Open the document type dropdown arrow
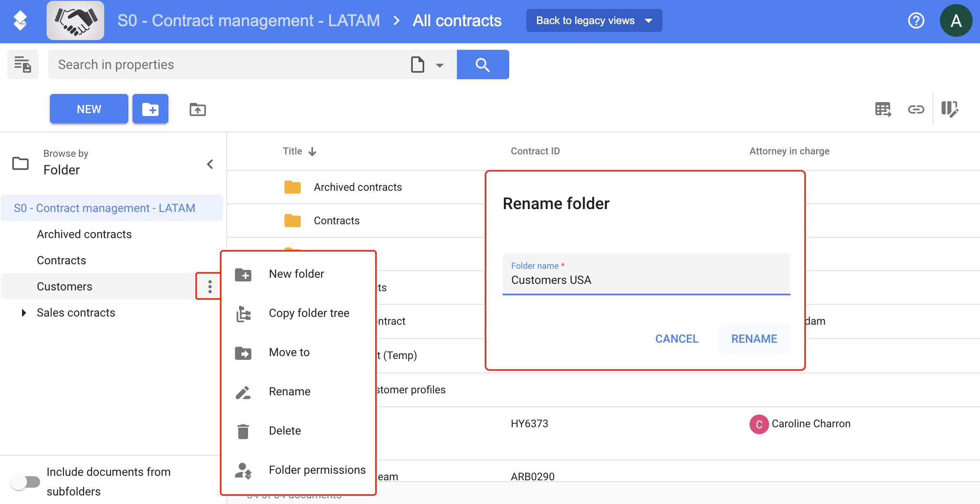This screenshot has height=504, width=980. coord(440,65)
